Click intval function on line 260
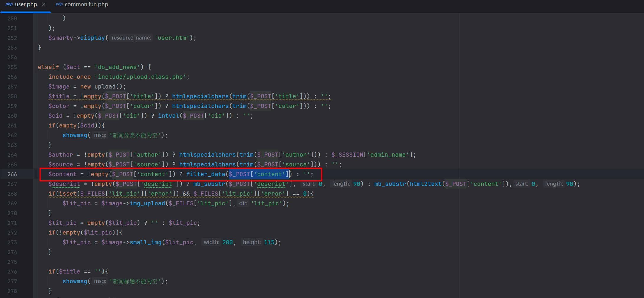This screenshot has height=298, width=644. pos(169,116)
